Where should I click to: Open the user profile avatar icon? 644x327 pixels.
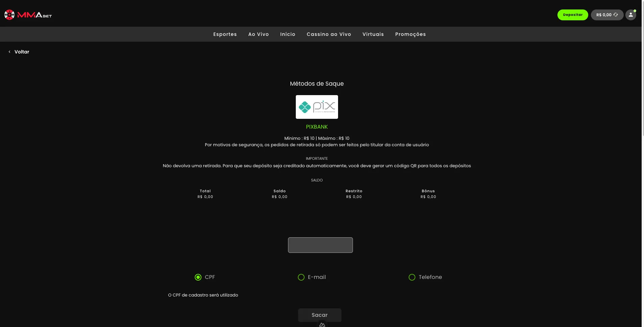(630, 15)
